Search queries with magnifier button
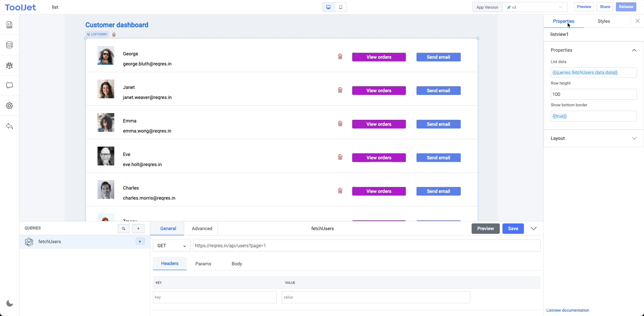644x316 pixels. tap(123, 228)
